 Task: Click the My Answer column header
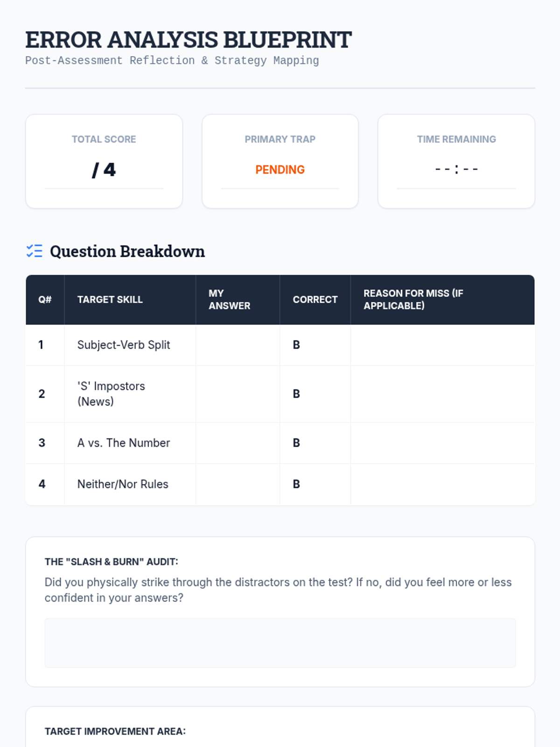coord(229,300)
